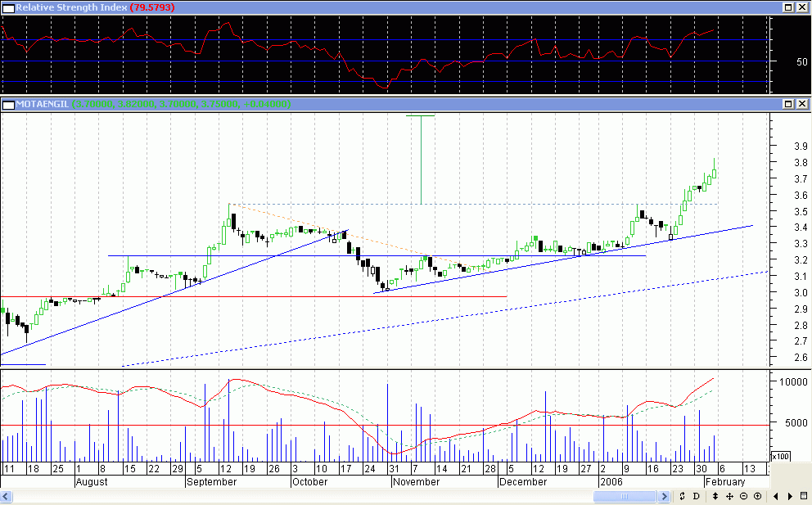Click the 50 level label on RSI axis
Screen dimensions: 812x505
pyautogui.click(x=801, y=61)
